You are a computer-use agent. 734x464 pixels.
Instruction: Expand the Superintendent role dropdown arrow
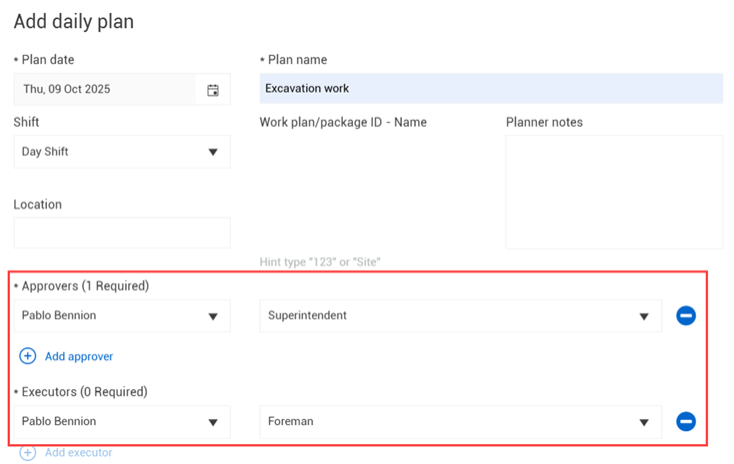point(644,316)
